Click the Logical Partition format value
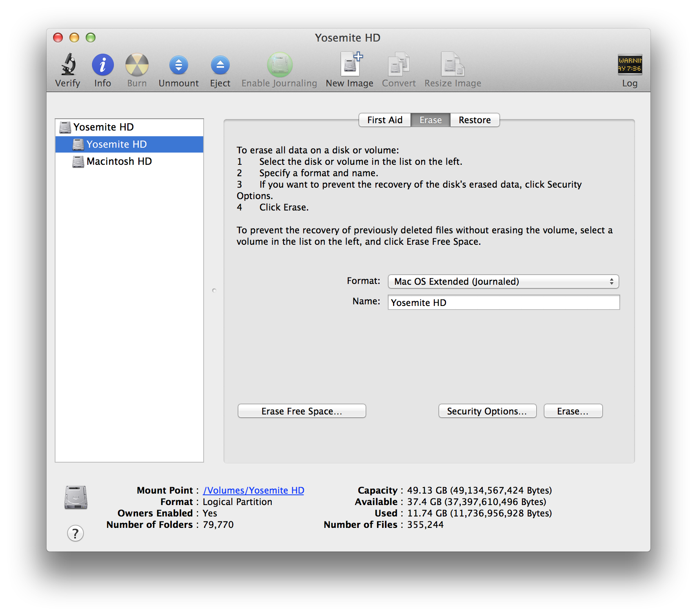Screen dimensions: 697x616 (x=238, y=502)
